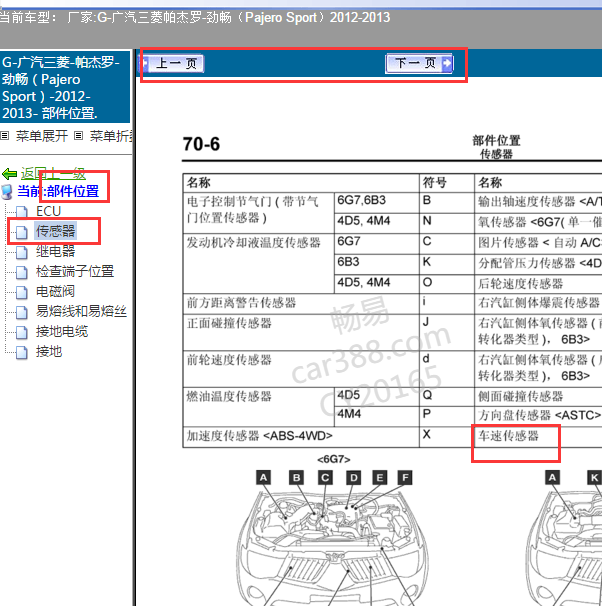Click page icon next to 接地电缆

[22, 332]
